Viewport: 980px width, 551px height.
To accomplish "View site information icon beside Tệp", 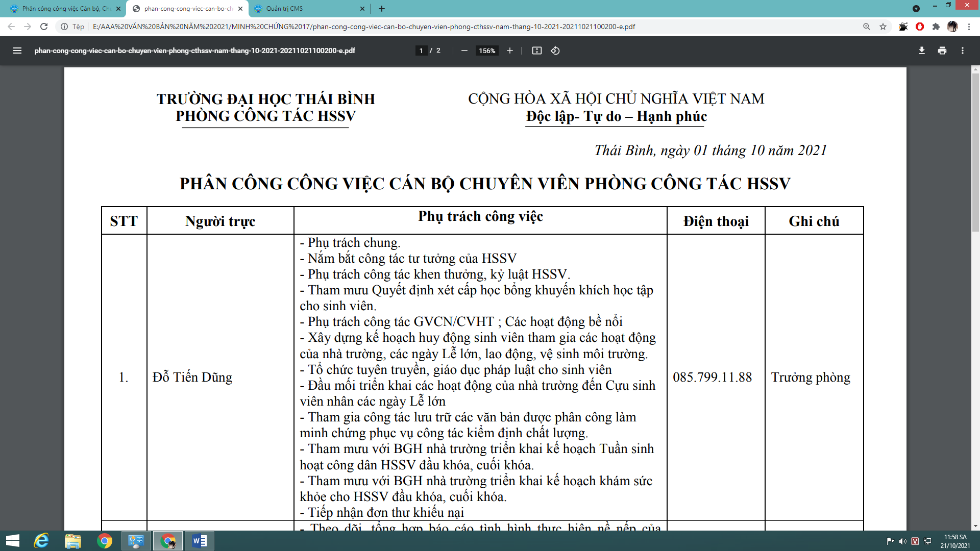I will [x=64, y=27].
